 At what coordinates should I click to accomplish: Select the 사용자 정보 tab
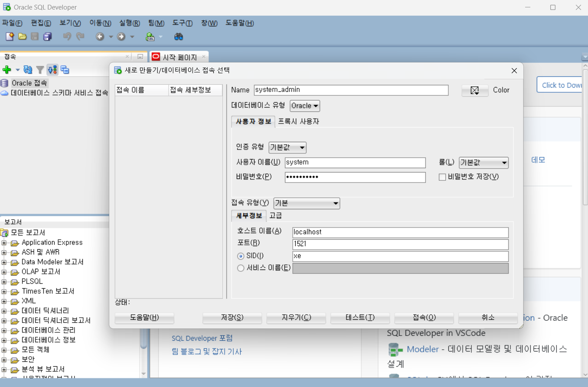click(253, 121)
